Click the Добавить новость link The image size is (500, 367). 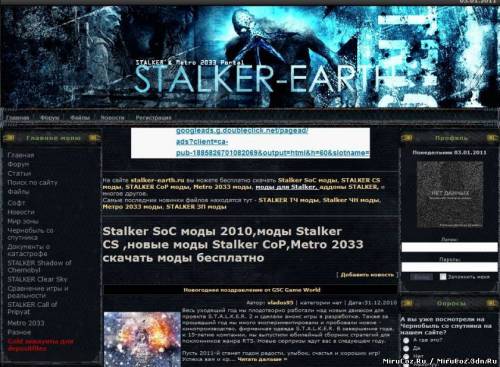(x=367, y=275)
